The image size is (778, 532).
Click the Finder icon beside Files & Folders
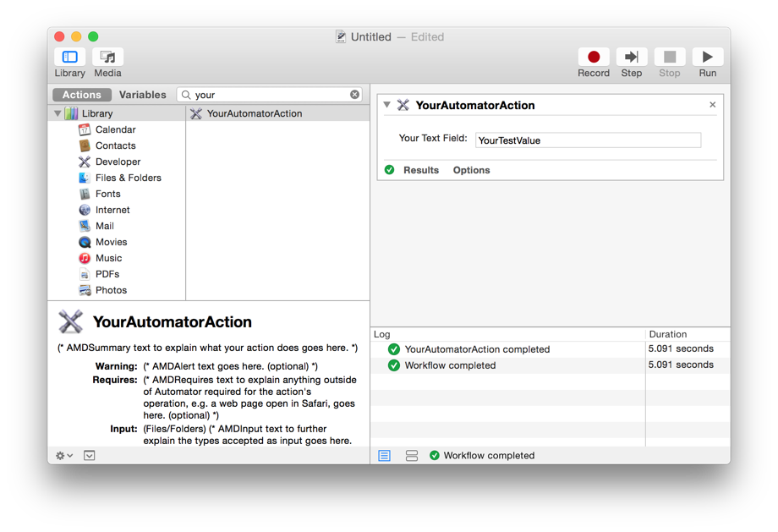point(85,178)
